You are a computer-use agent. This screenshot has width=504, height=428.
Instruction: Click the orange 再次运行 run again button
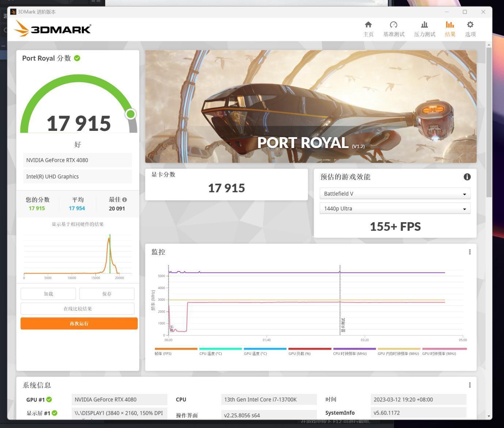pyautogui.click(x=79, y=323)
